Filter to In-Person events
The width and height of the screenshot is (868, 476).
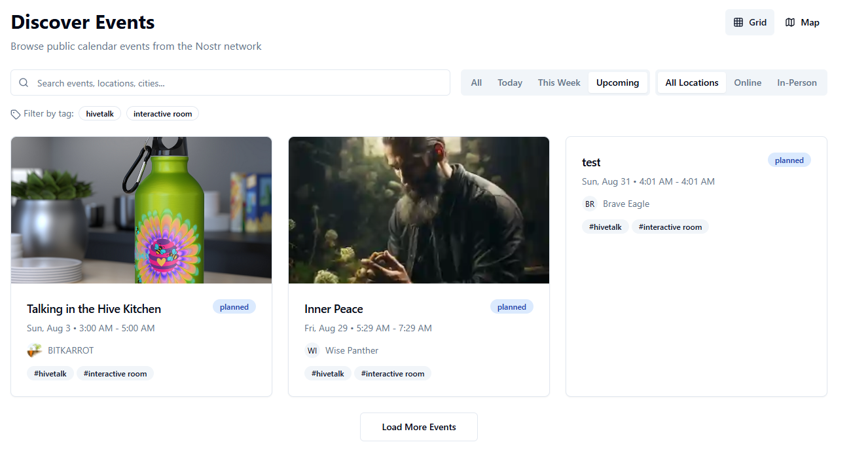tap(797, 82)
